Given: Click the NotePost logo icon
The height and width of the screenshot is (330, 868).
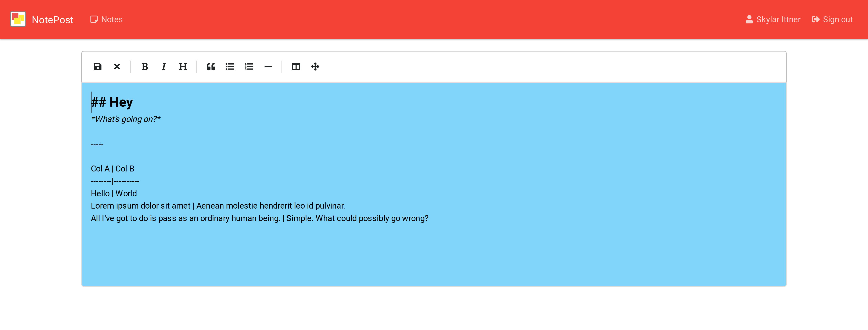Looking at the screenshot, I should click(18, 19).
